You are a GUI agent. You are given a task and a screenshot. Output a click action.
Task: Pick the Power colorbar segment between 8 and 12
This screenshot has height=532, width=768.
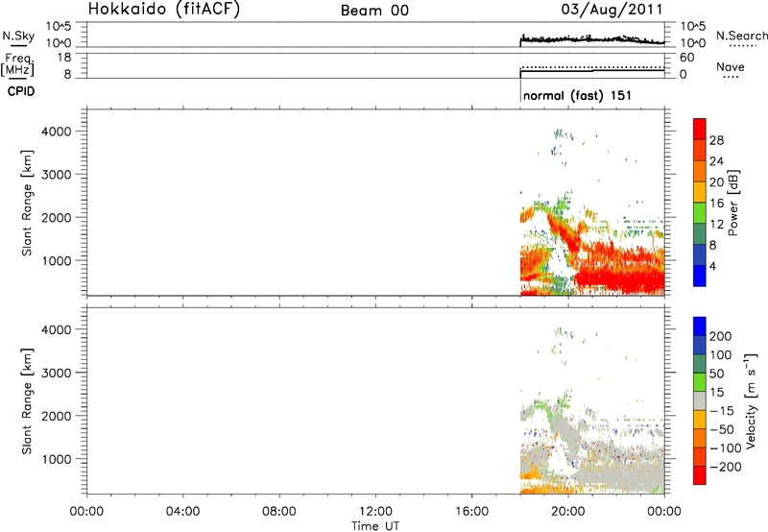pyautogui.click(x=700, y=234)
